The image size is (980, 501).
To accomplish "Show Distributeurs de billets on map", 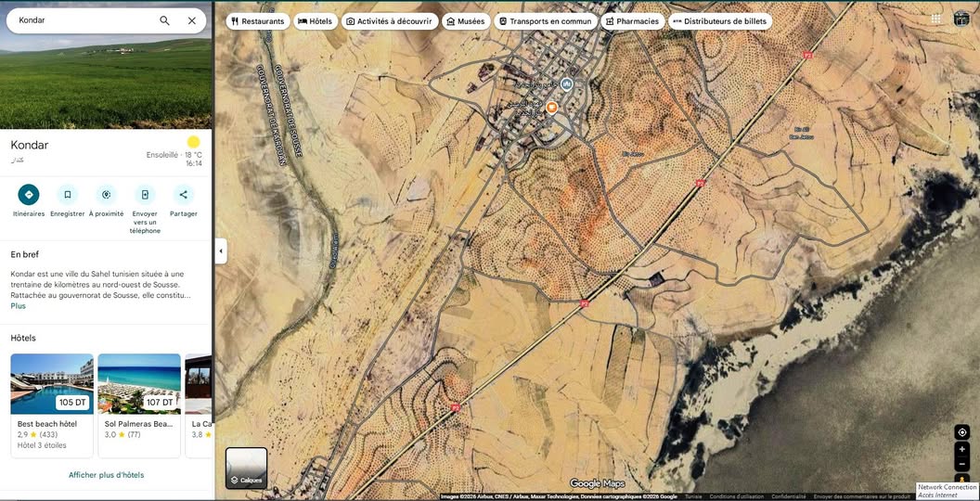I will coord(719,21).
